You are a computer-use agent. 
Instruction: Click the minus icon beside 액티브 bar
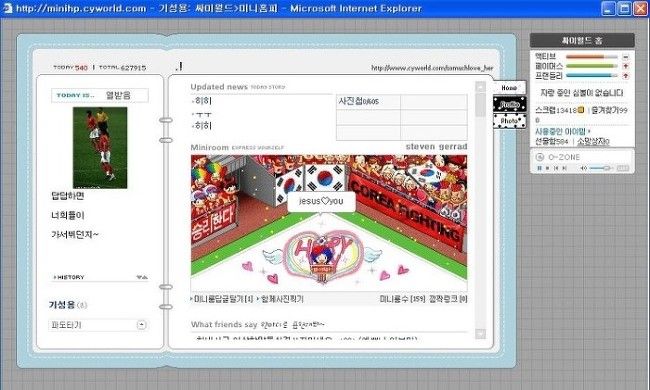pyautogui.click(x=626, y=57)
